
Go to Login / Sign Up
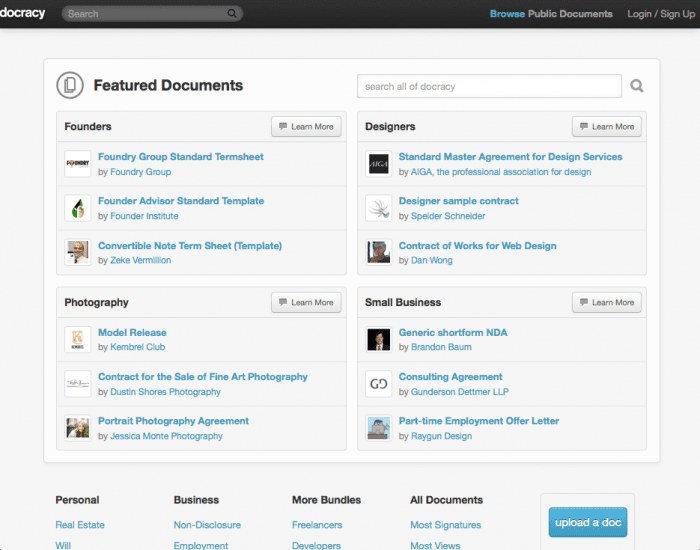click(660, 14)
